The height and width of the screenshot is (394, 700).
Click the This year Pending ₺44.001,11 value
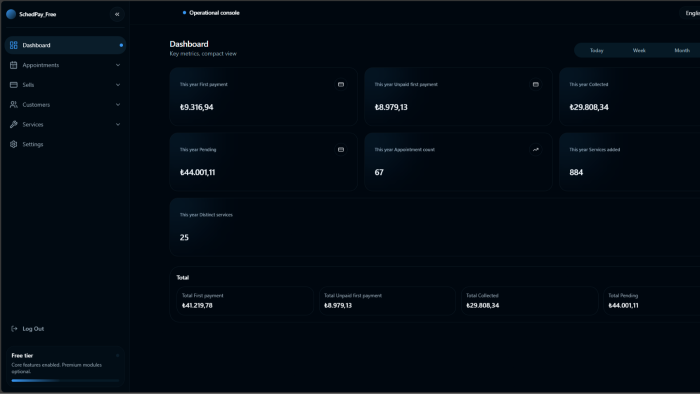tap(197, 172)
